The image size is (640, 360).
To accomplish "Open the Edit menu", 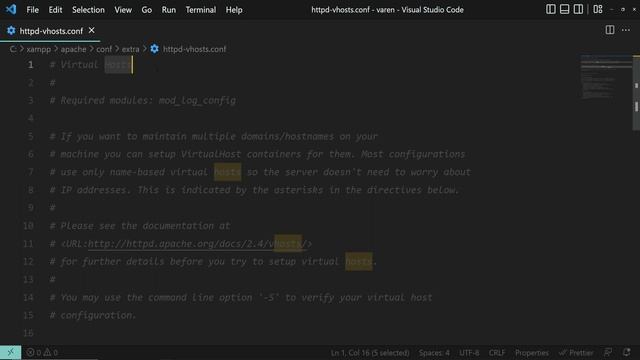I will pos(55,10).
